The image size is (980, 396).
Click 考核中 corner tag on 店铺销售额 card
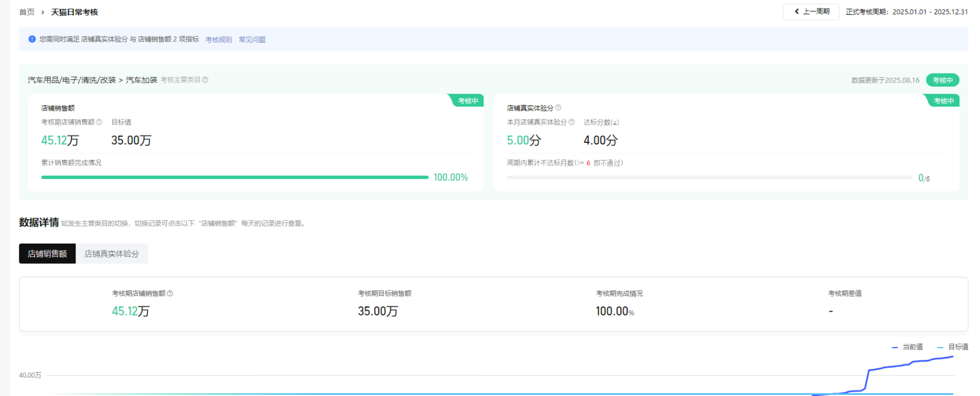click(x=468, y=101)
